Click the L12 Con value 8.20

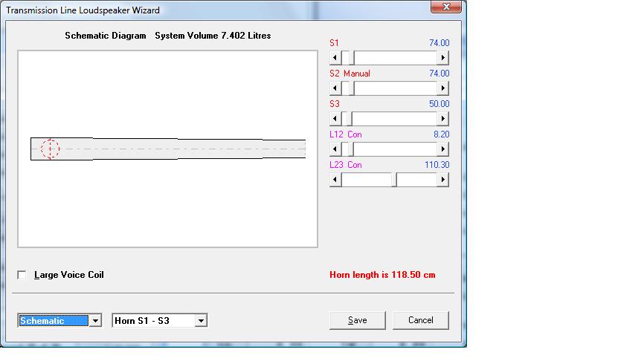[x=442, y=134]
